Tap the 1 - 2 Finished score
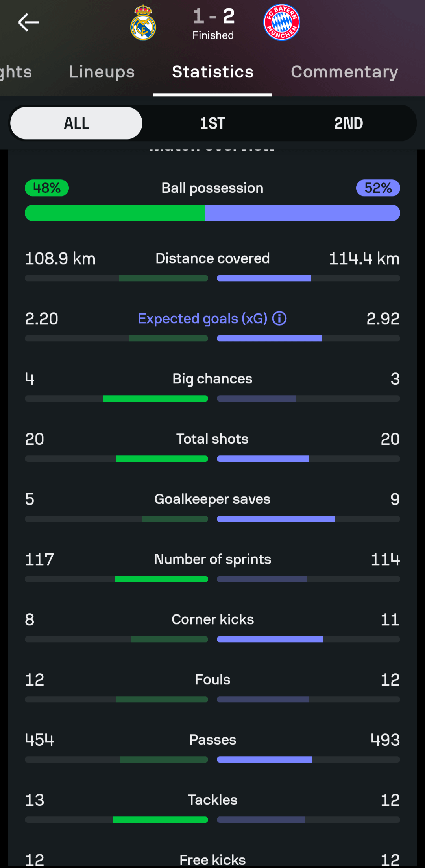 [x=213, y=24]
